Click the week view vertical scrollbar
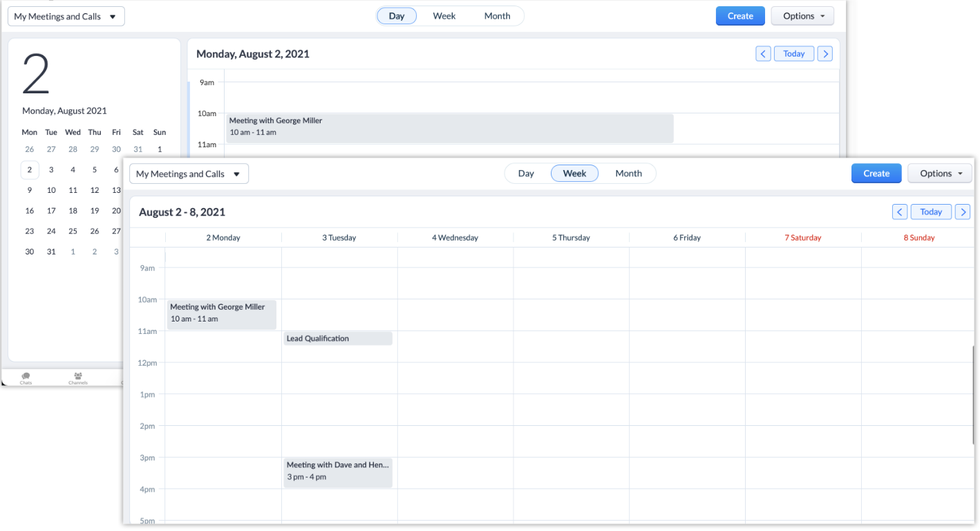The height and width of the screenshot is (531, 980). tap(972, 394)
